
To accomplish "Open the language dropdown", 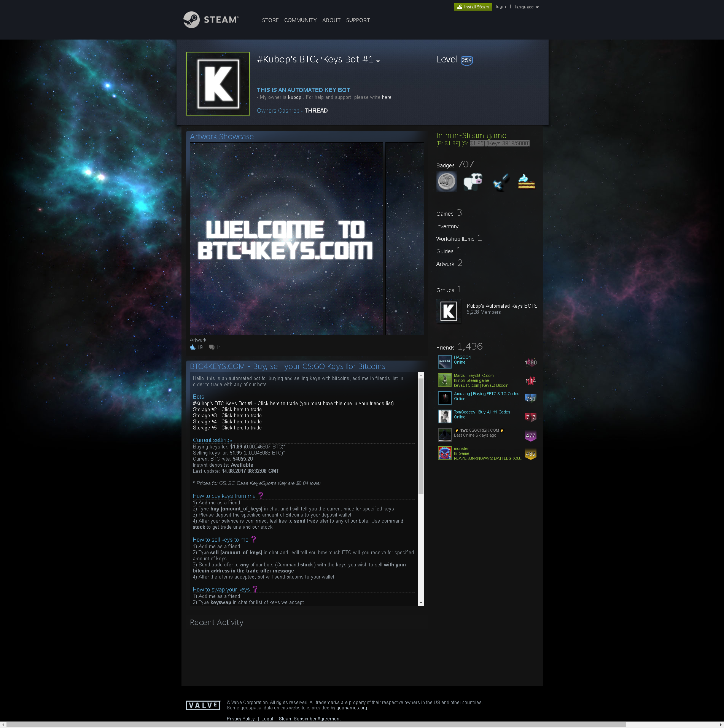I will tap(527, 7).
